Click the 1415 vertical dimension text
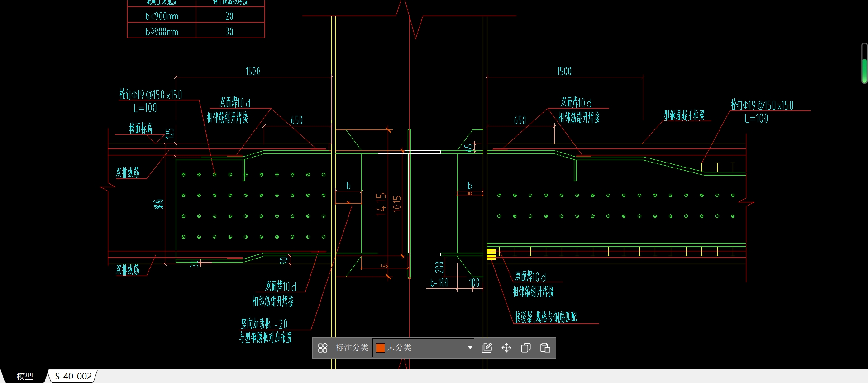This screenshot has height=383, width=868. pyautogui.click(x=381, y=204)
